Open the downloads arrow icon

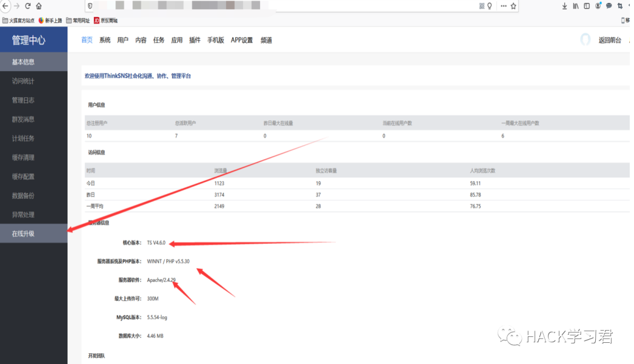(565, 6)
